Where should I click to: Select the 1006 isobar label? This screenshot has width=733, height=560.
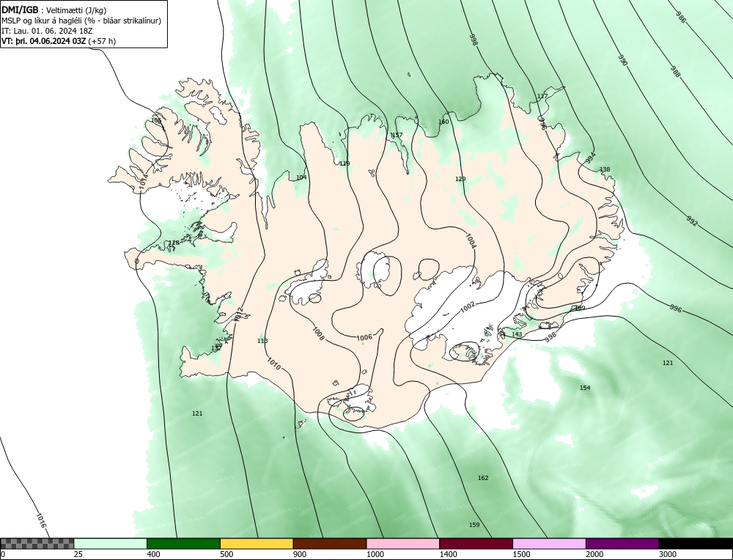tap(364, 337)
